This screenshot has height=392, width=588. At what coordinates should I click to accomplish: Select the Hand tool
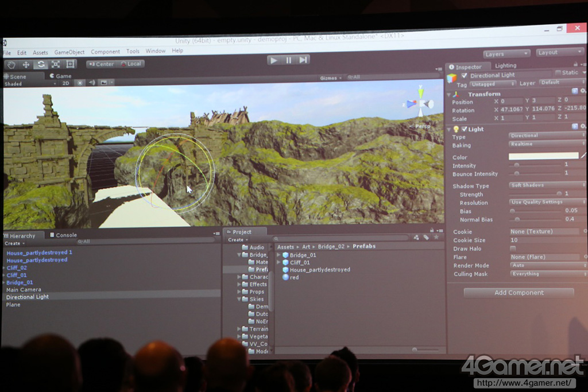click(x=11, y=65)
